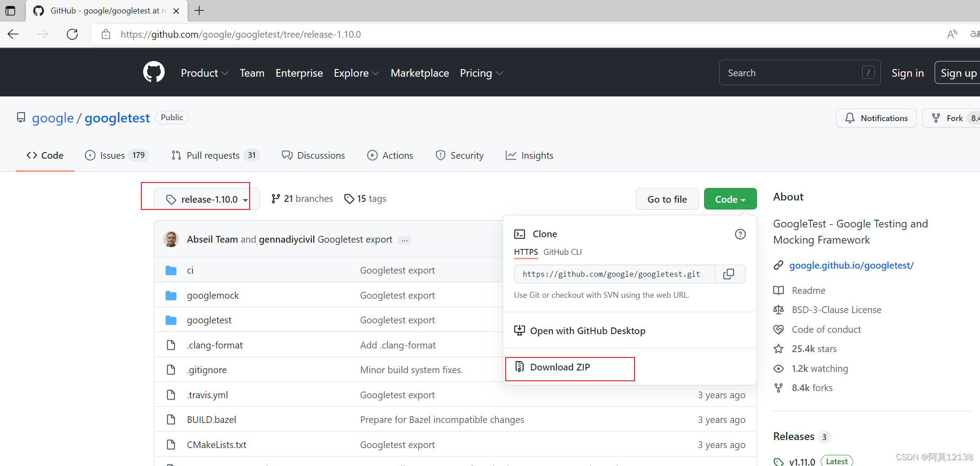Viewport: 980px width, 466px height.
Task: Reload the page with the refresh icon
Action: click(x=72, y=34)
